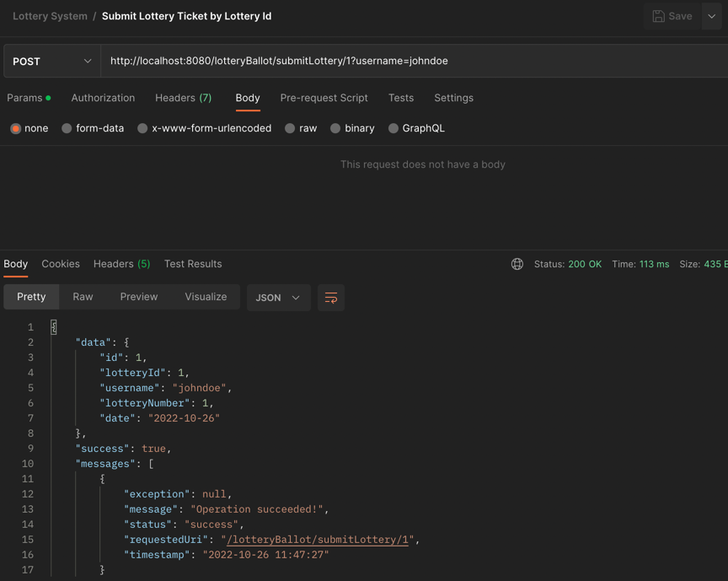Open the response Body tab
Screen dimensions: 728x581
(16, 264)
